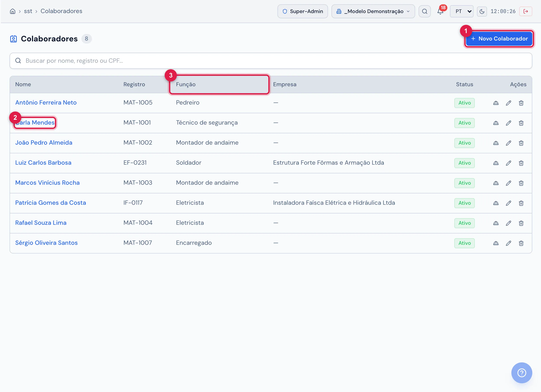Click the Ativo badge for Marcos Vinícius Rocha
This screenshot has height=392, width=541.
coord(464,183)
